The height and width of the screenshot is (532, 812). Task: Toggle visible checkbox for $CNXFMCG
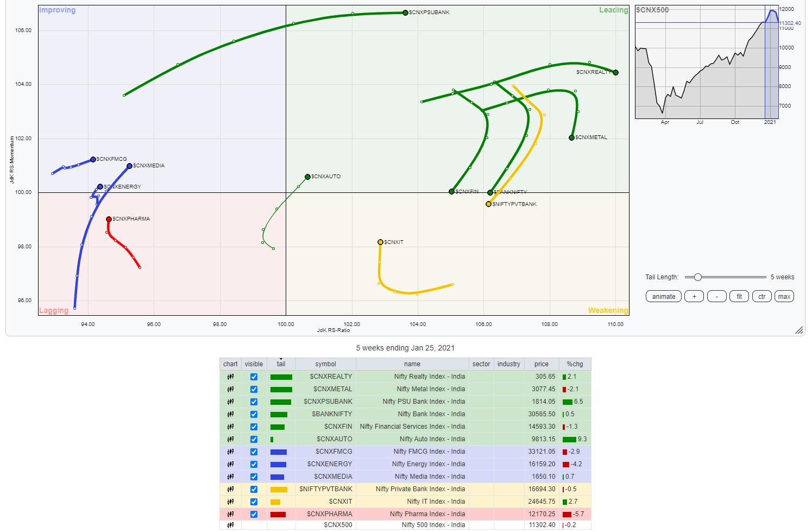[254, 452]
